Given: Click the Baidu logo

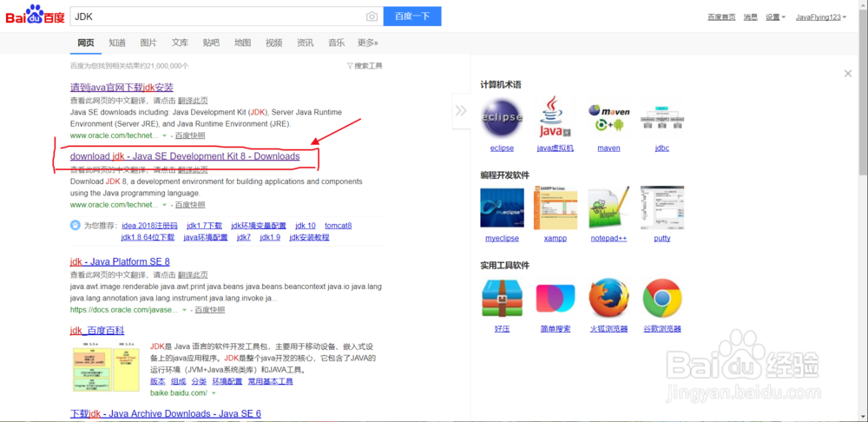Looking at the screenshot, I should [35, 16].
